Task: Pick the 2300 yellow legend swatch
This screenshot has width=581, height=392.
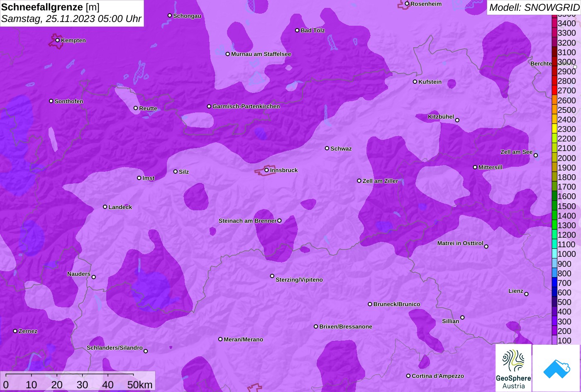Action: point(554,129)
